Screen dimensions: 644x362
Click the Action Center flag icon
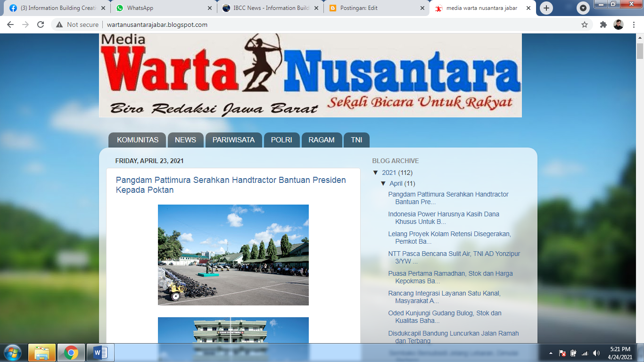pyautogui.click(x=562, y=353)
